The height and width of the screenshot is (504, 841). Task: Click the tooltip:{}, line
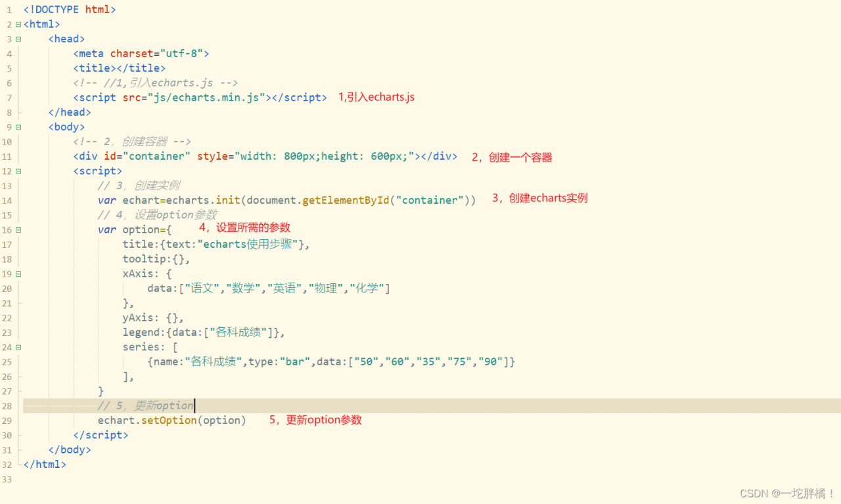tap(156, 259)
